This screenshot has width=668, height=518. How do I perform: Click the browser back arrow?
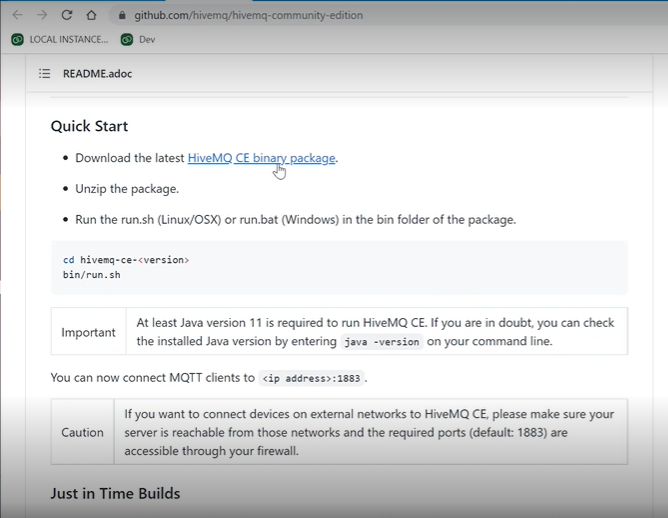pos(17,15)
